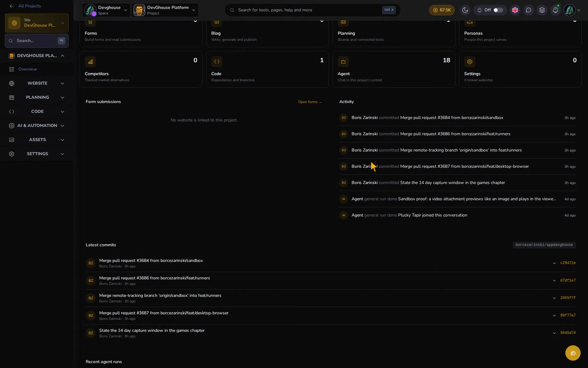The width and height of the screenshot is (588, 368).
Task: Expand the AI & AUTOMATION section
Action: pos(37,126)
